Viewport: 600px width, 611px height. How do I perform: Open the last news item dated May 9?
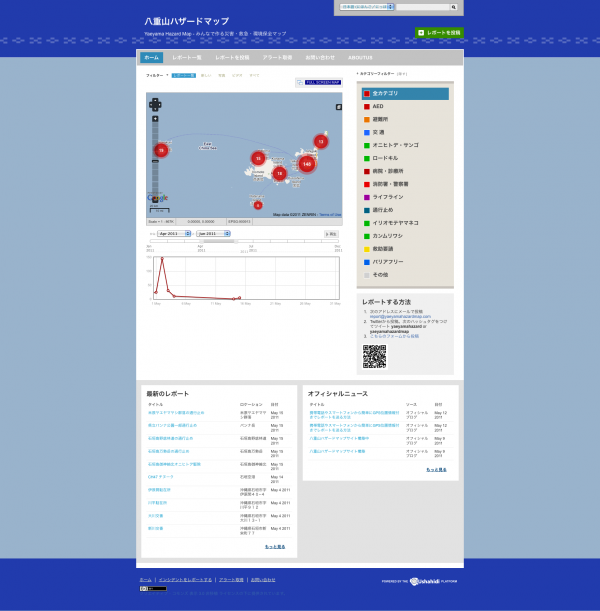(337, 451)
